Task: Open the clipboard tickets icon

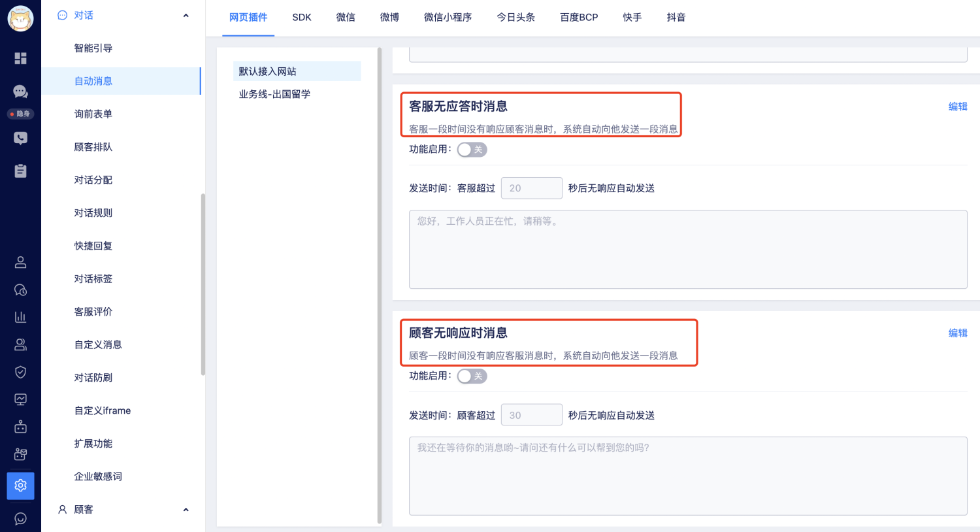Action: tap(20, 171)
